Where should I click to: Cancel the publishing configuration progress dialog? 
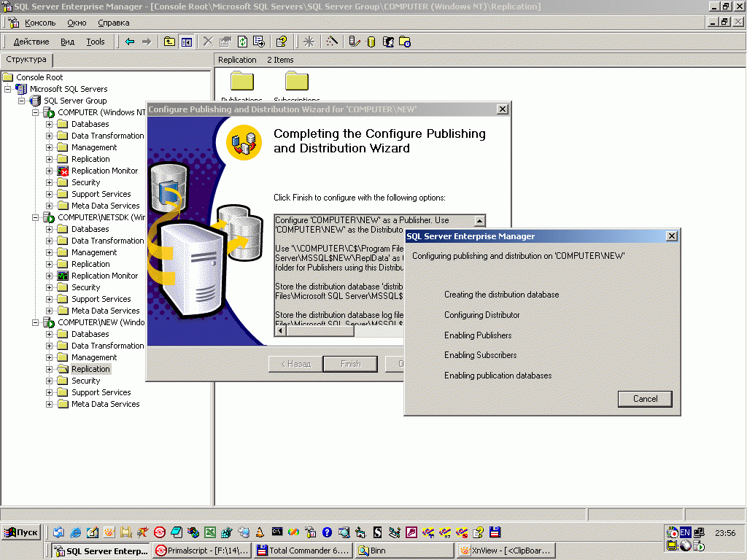[x=645, y=399]
